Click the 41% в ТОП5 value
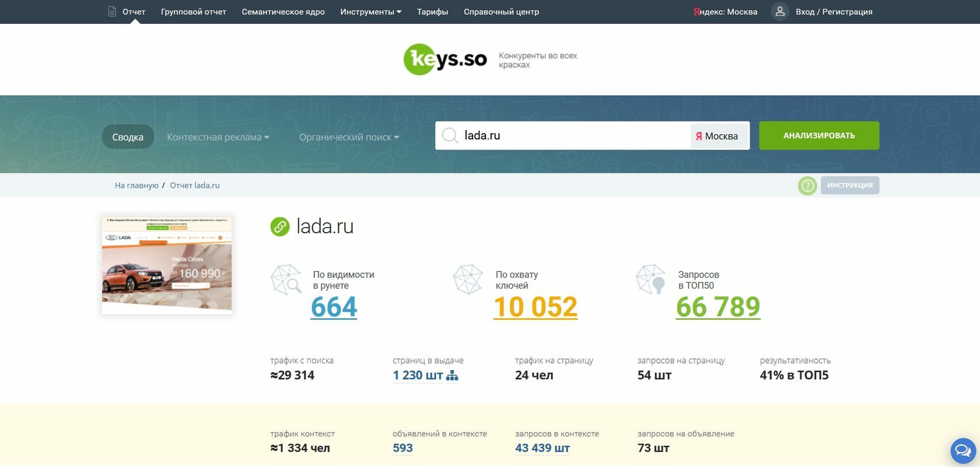The height and width of the screenshot is (467, 980). tap(794, 375)
